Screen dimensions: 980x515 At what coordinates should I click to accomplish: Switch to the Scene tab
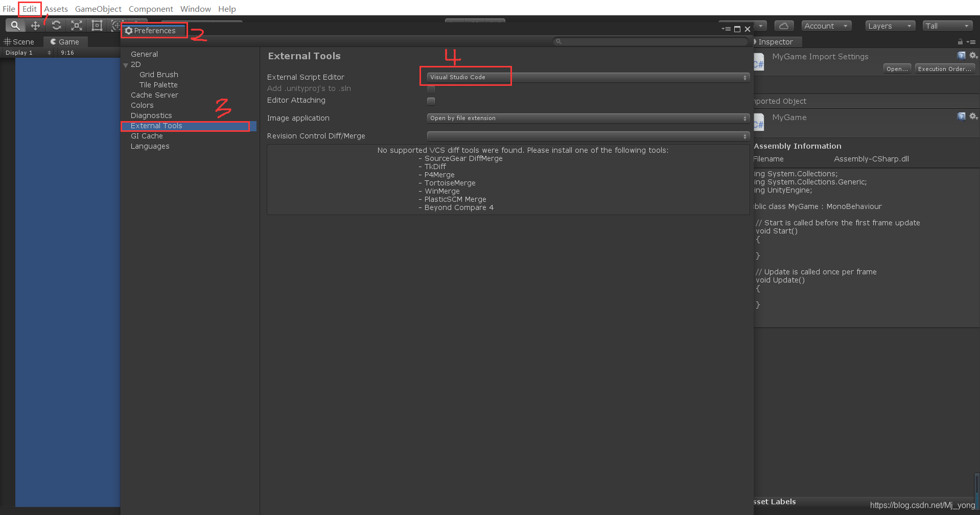pyautogui.click(x=19, y=42)
